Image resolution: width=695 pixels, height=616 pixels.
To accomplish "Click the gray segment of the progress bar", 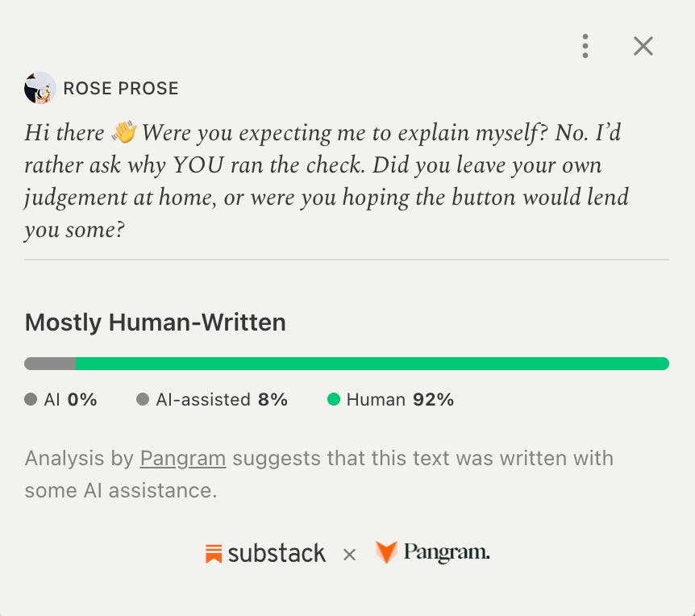I will [50, 364].
